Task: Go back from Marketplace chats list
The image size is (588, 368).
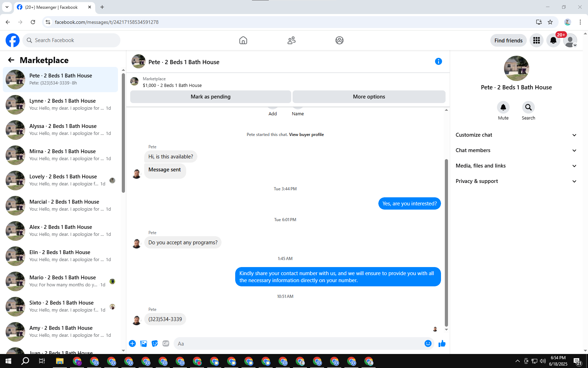Action: [11, 60]
